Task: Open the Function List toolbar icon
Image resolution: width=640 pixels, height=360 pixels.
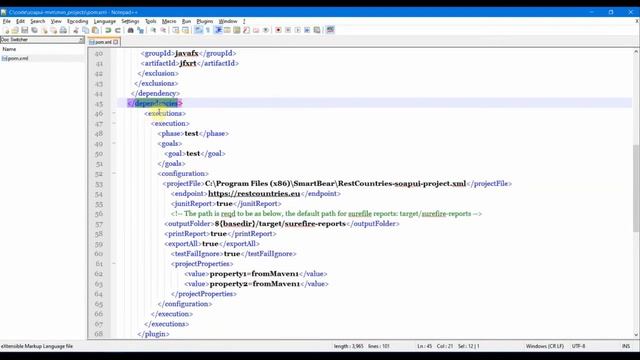Action: pyautogui.click(x=247, y=30)
